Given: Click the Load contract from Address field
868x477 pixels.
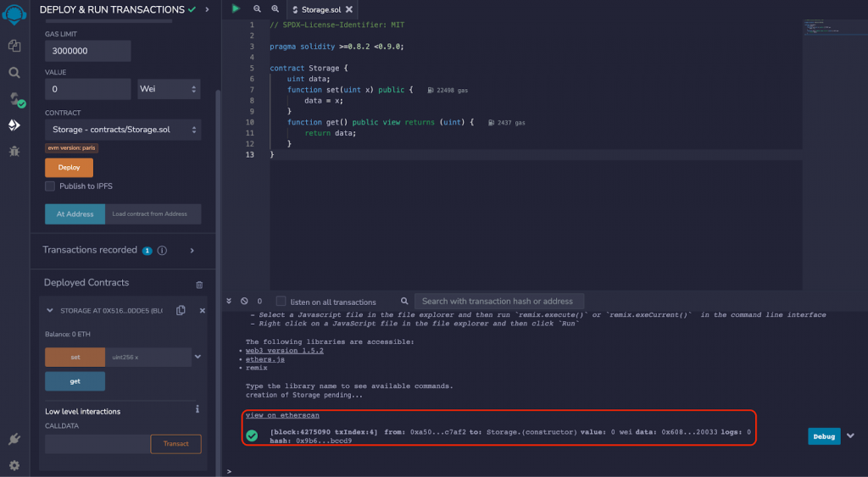Looking at the screenshot, I should tap(153, 214).
